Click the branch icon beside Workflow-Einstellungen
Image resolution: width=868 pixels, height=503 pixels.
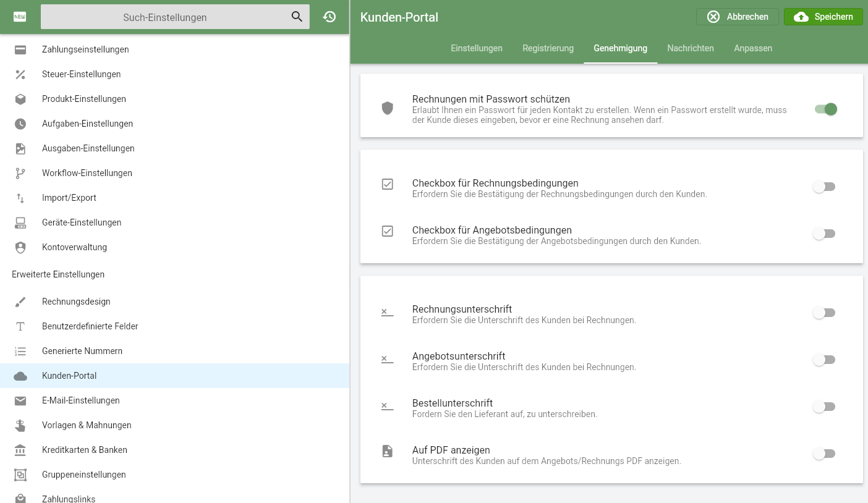[20, 173]
